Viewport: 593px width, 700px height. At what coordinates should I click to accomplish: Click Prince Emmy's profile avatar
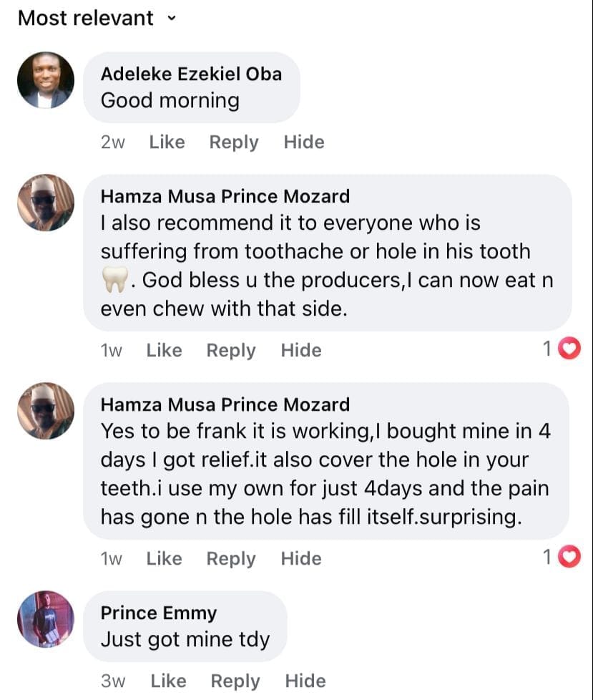click(x=46, y=619)
